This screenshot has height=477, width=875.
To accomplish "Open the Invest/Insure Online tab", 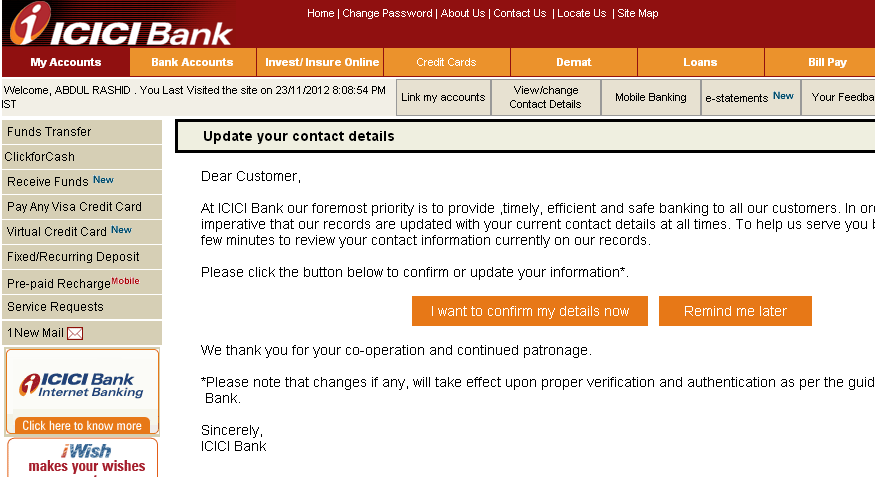I will (x=320, y=62).
